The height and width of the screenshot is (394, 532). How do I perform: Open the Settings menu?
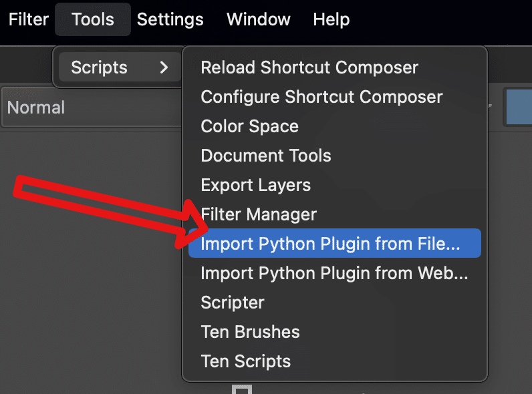170,19
